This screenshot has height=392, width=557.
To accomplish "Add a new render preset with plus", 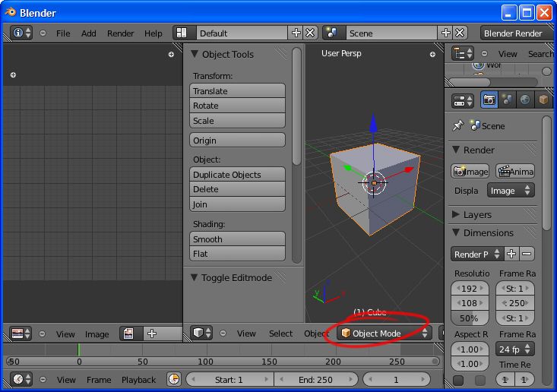I will (511, 254).
